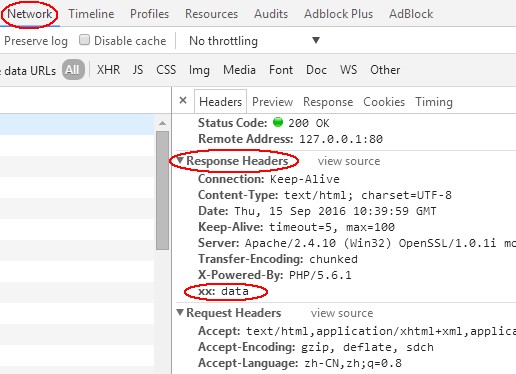Open the No throttling dropdown

[254, 41]
